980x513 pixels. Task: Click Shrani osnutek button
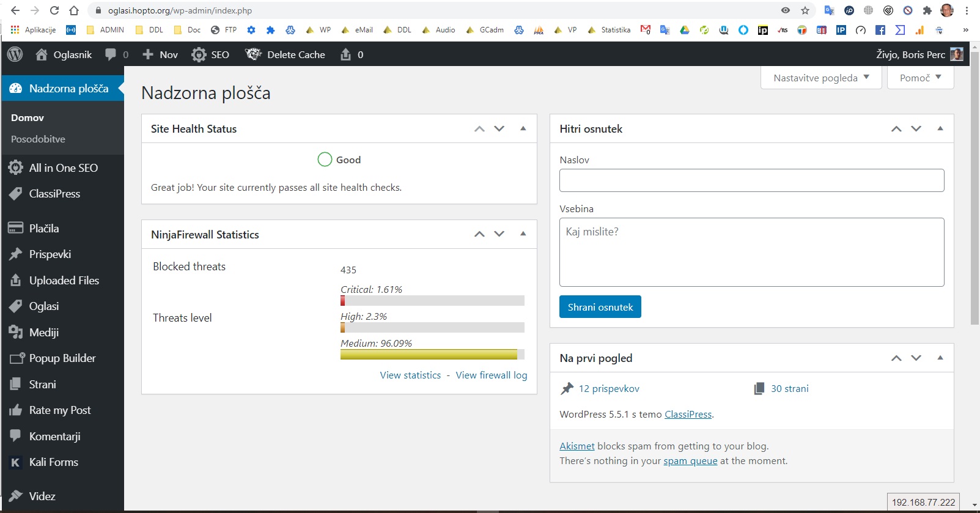click(600, 307)
